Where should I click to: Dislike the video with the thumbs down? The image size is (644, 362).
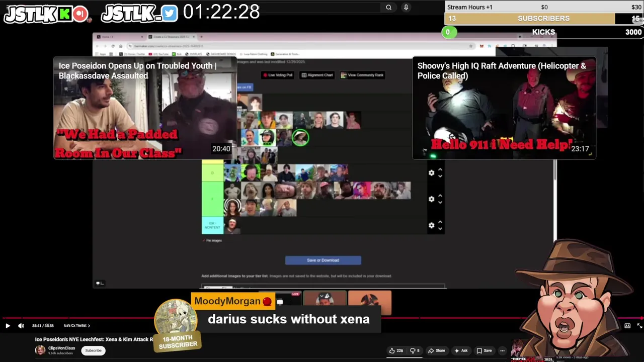[x=415, y=350]
